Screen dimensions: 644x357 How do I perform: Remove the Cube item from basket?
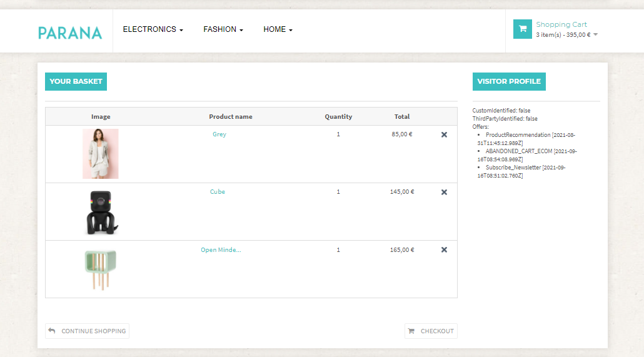[444, 192]
